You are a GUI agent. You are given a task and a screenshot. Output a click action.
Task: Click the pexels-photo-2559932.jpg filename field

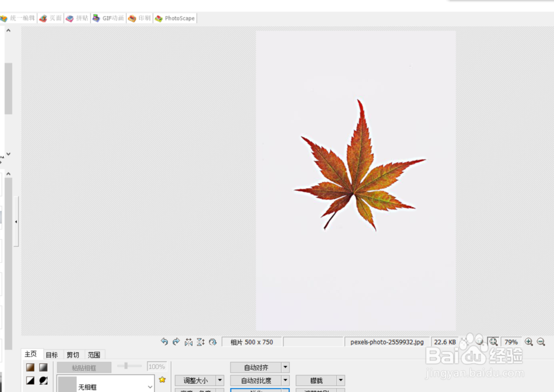pos(387,342)
